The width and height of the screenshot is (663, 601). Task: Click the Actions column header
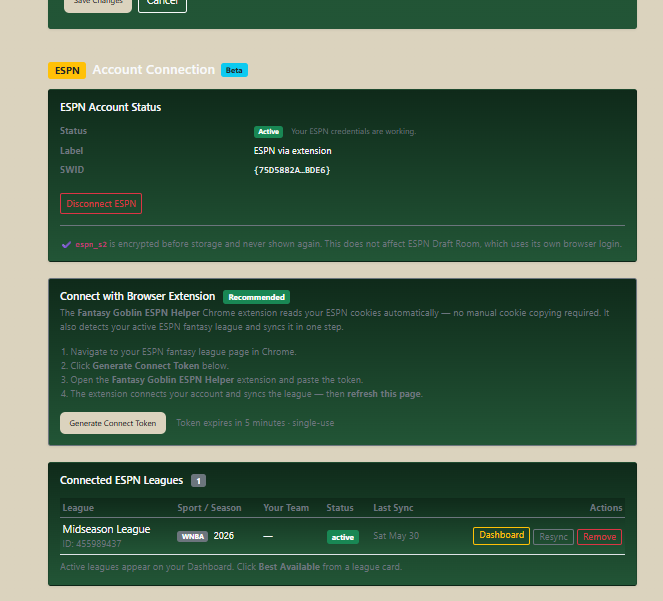coord(606,508)
